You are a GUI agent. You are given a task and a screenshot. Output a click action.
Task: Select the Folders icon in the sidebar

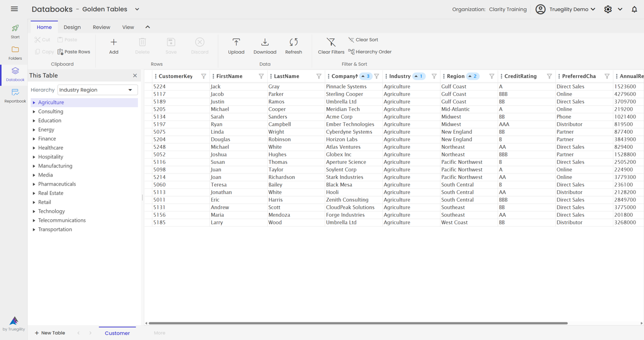(x=15, y=52)
